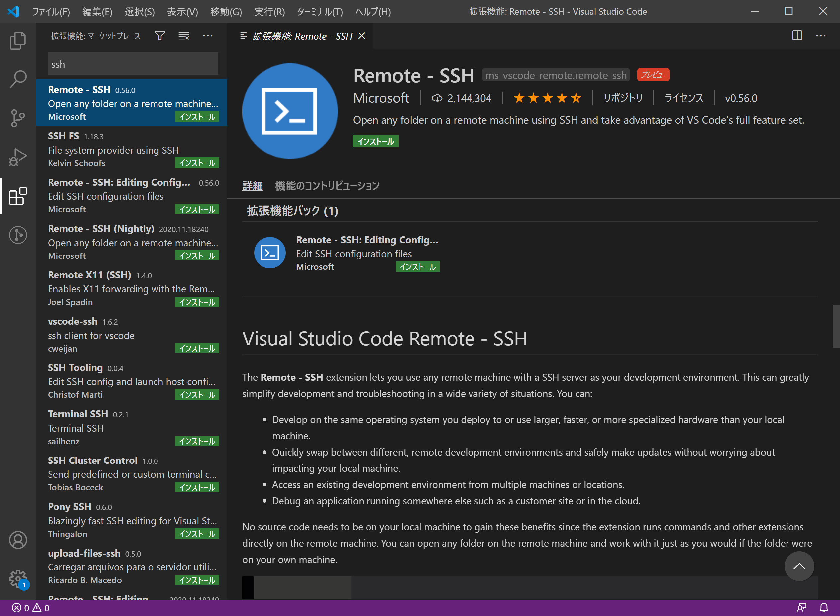Viewport: 840px width, 616px height.
Task: Switch to 機能のコントリビューション tab
Action: (327, 186)
